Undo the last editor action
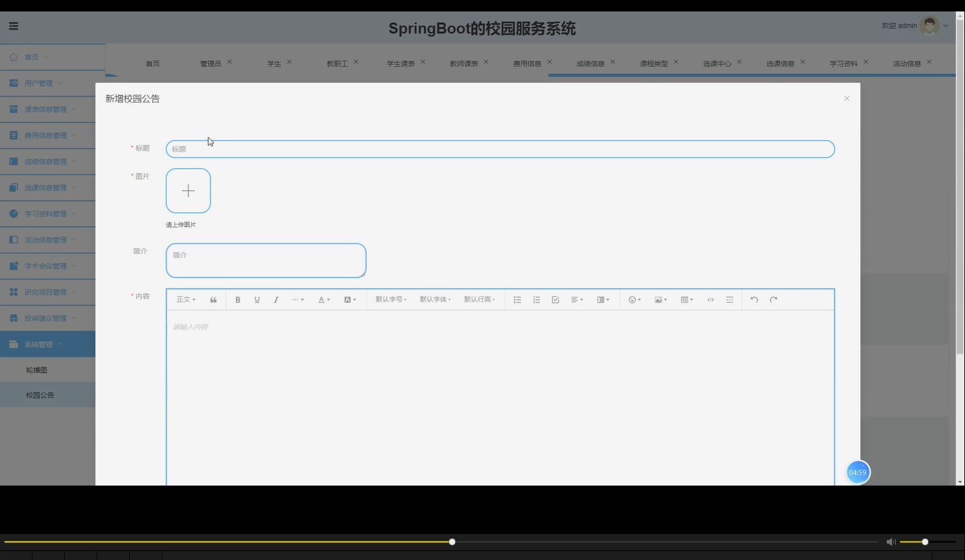 [x=754, y=300]
